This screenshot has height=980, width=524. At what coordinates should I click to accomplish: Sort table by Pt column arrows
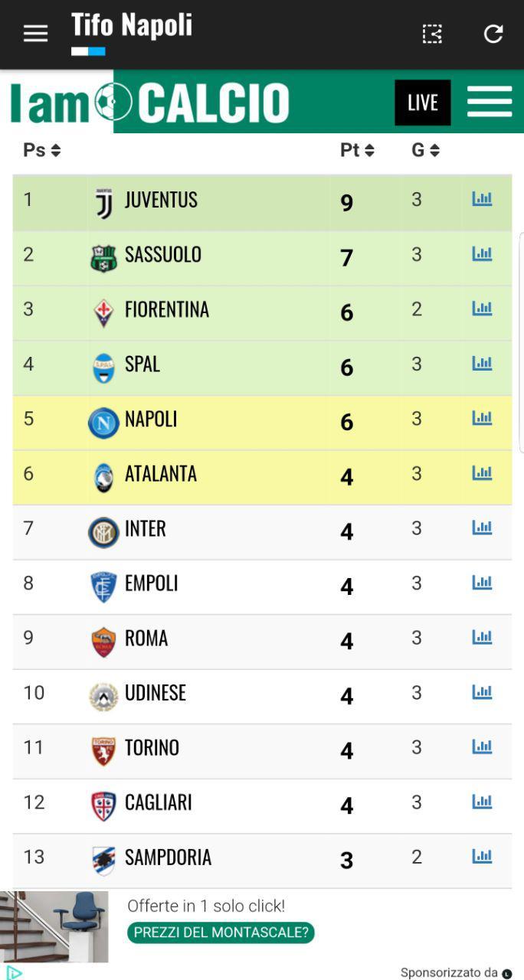point(369,151)
